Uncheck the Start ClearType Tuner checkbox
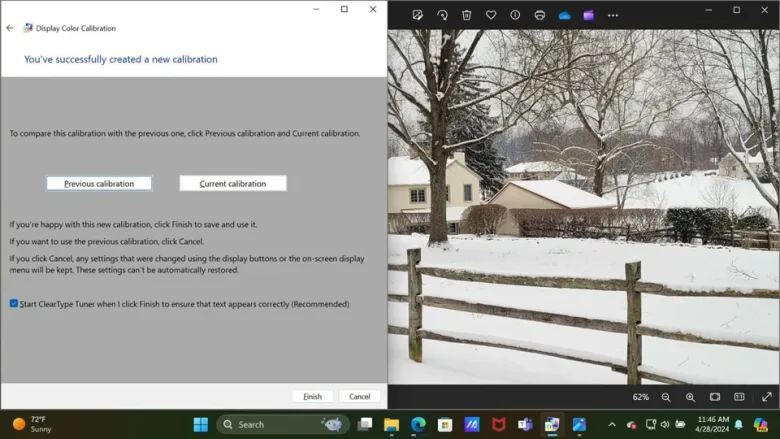The height and width of the screenshot is (439, 780). tap(14, 303)
